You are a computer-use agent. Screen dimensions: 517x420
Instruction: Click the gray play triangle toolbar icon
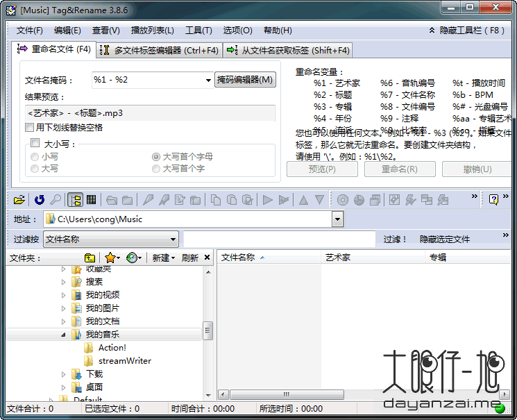point(268,200)
